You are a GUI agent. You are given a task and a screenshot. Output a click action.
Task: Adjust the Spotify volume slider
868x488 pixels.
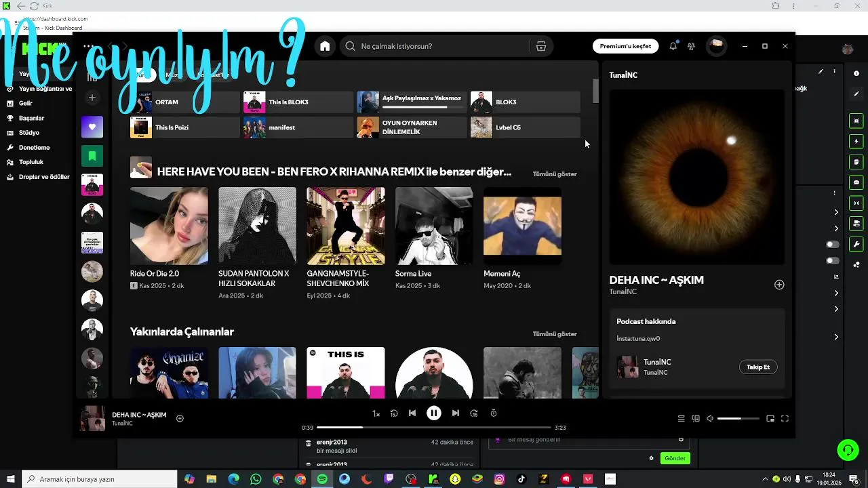[x=738, y=419]
